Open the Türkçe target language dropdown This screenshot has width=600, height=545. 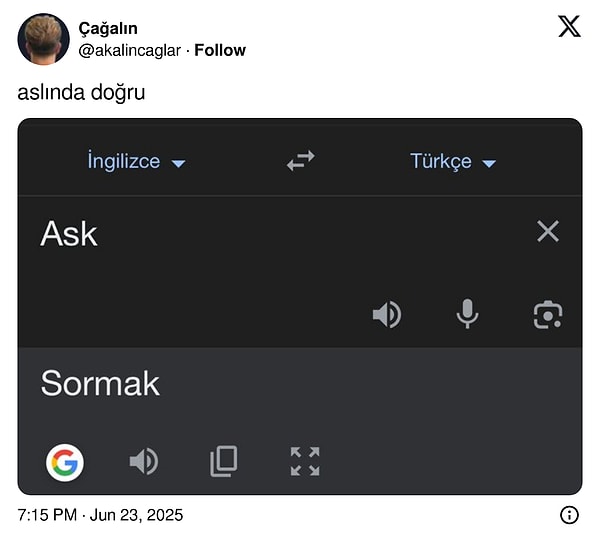point(453,162)
